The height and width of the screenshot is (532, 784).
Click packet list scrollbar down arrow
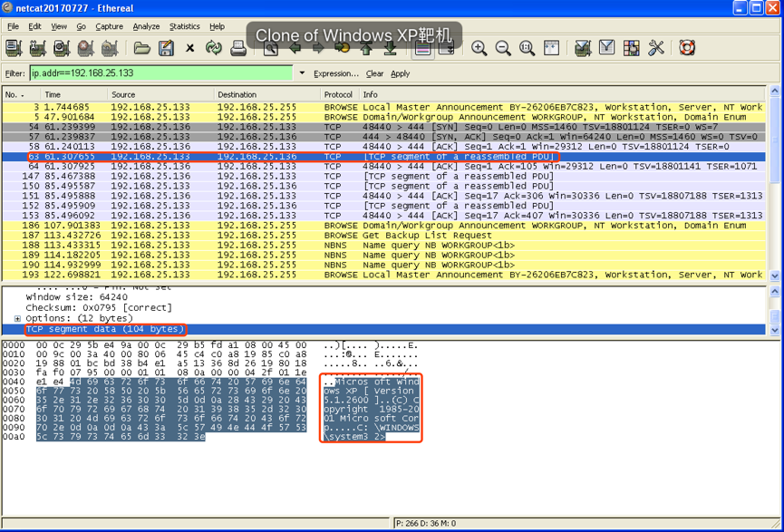point(775,276)
